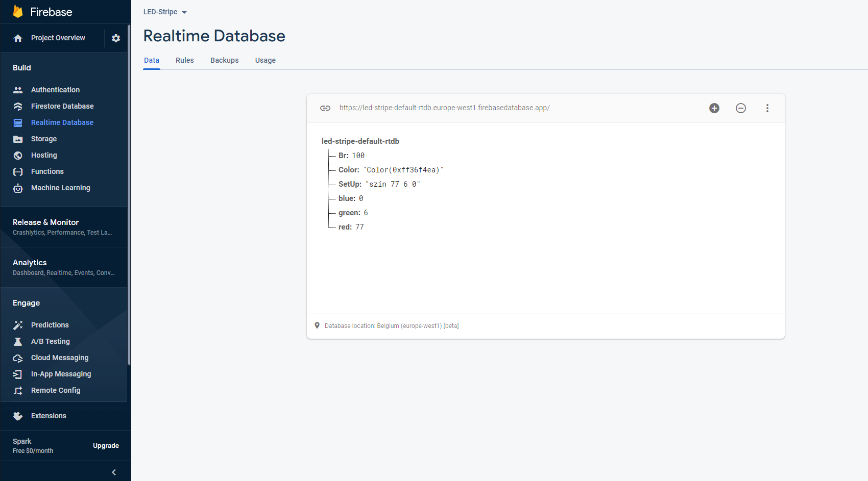Click the database URL text

pos(444,108)
